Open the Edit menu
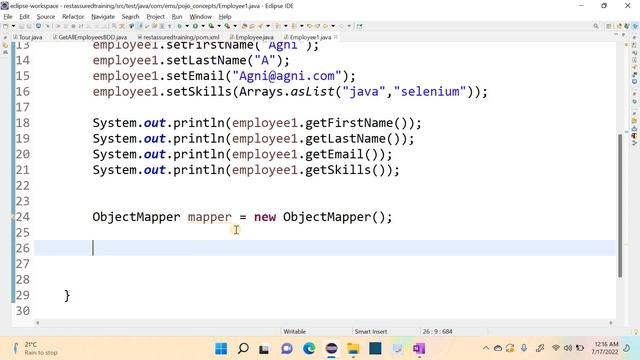The width and height of the screenshot is (640, 360). tap(24, 17)
